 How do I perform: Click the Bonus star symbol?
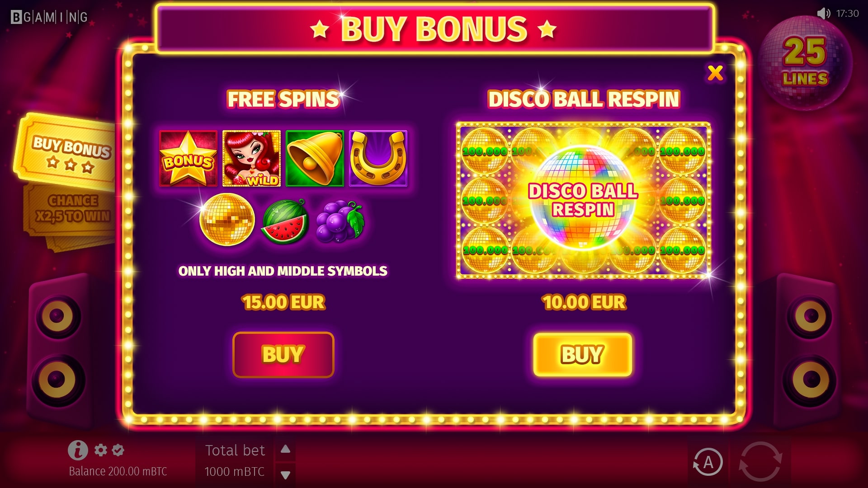(188, 159)
